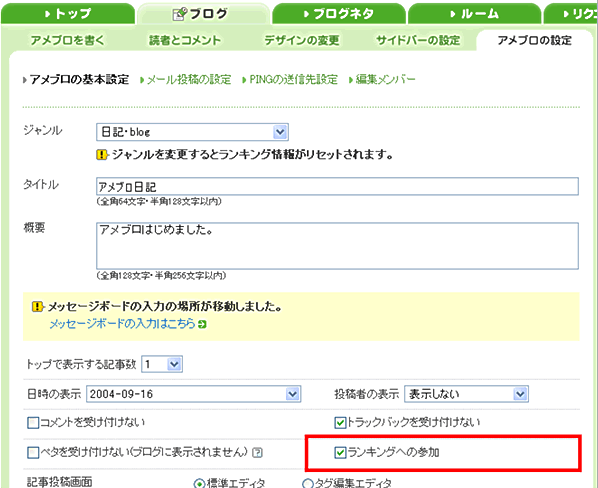Follow メッセージボードの入力はこちら link
Screen dimensions: 598x488
pos(122,324)
